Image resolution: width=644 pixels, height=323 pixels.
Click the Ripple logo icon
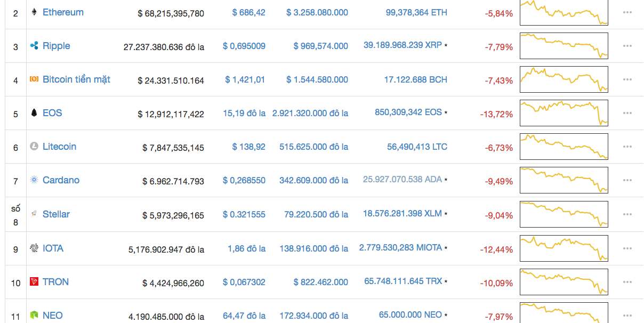coord(34,46)
